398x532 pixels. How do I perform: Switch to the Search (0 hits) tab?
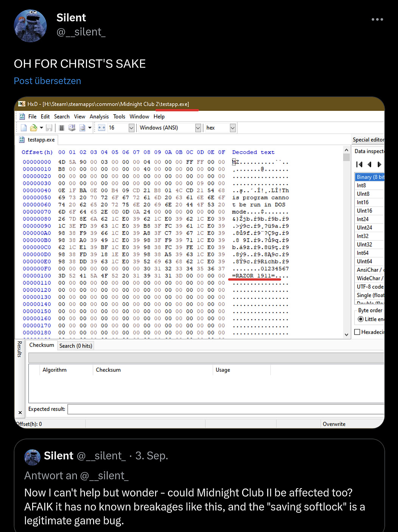point(76,346)
